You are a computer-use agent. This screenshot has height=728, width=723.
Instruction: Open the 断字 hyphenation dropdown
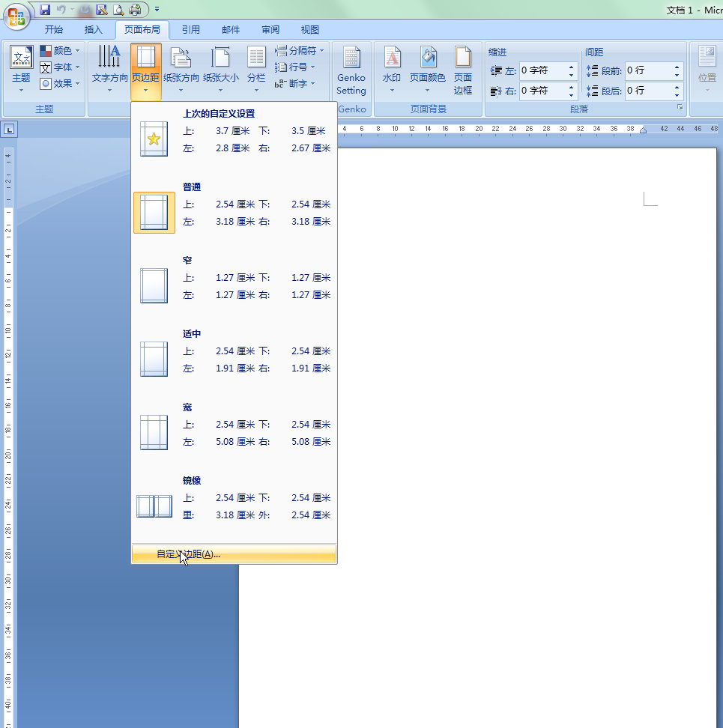(295, 84)
